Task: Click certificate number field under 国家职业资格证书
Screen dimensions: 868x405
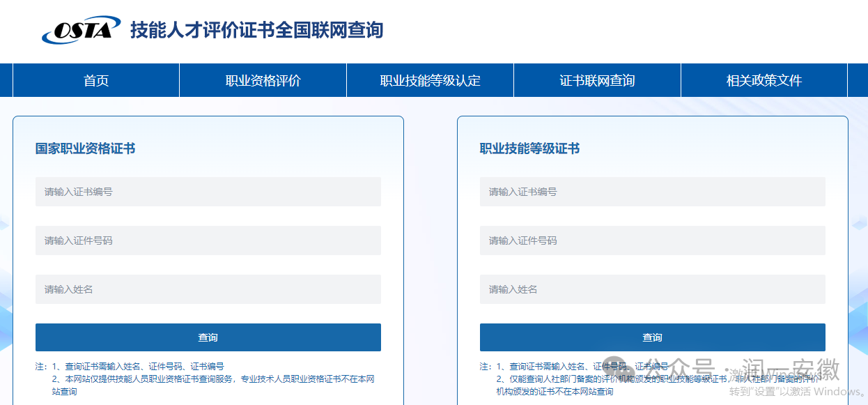Action: (x=208, y=192)
